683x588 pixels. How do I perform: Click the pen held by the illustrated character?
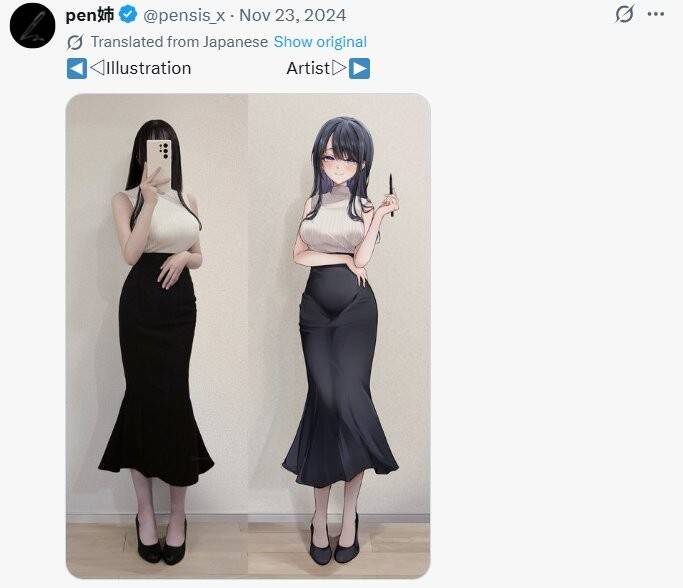tap(391, 195)
